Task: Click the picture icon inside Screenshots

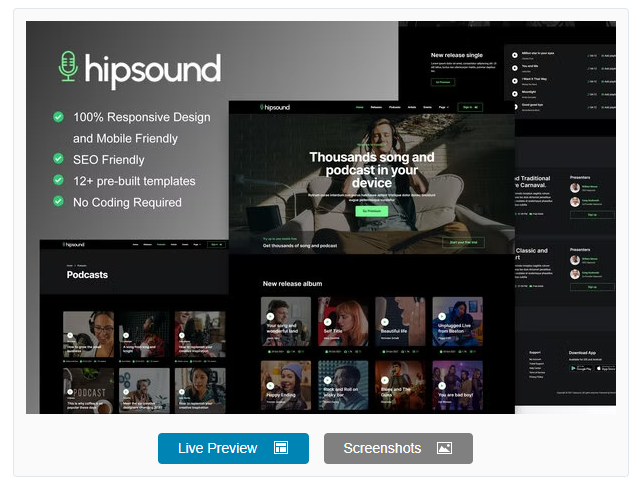Action: [x=444, y=448]
